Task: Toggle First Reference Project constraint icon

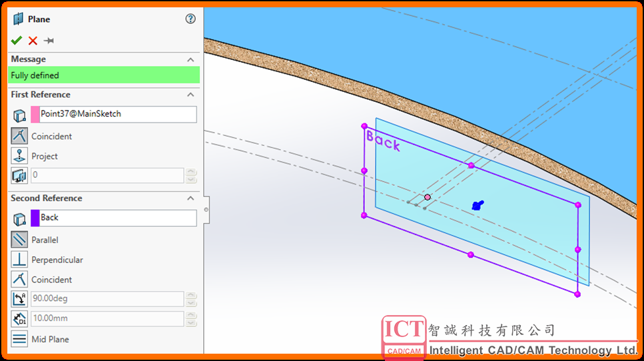Action: point(19,156)
